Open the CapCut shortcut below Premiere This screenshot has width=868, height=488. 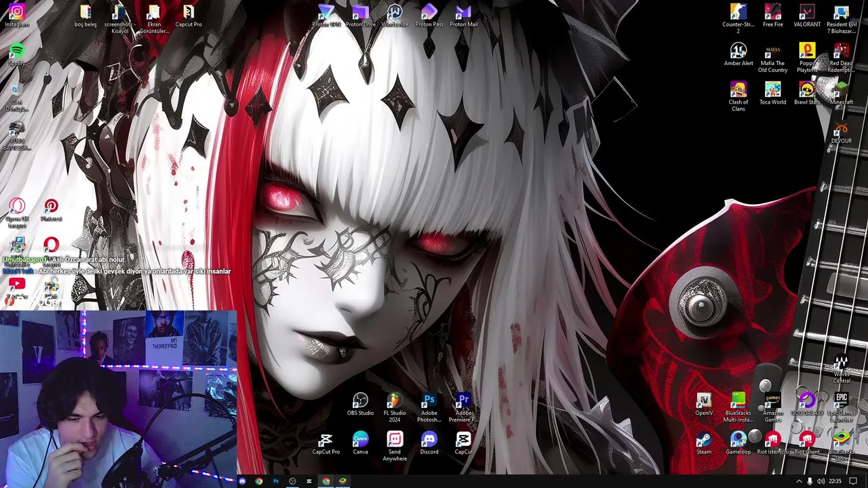(463, 443)
